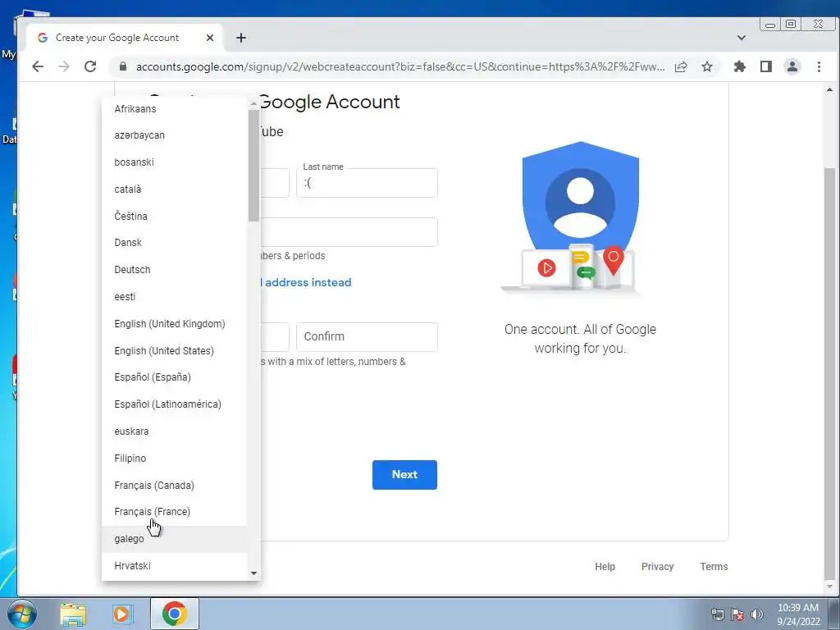The width and height of the screenshot is (840, 630).
Task: Open the volume speaker icon
Action: (757, 614)
